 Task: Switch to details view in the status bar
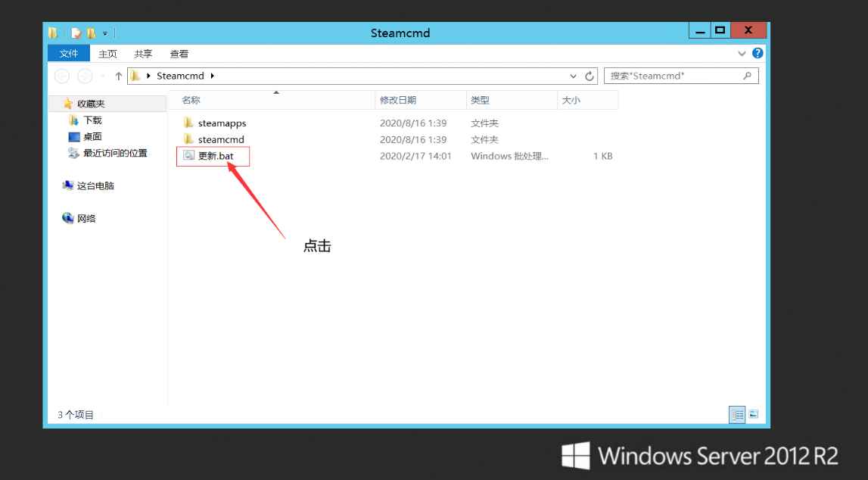click(x=737, y=414)
